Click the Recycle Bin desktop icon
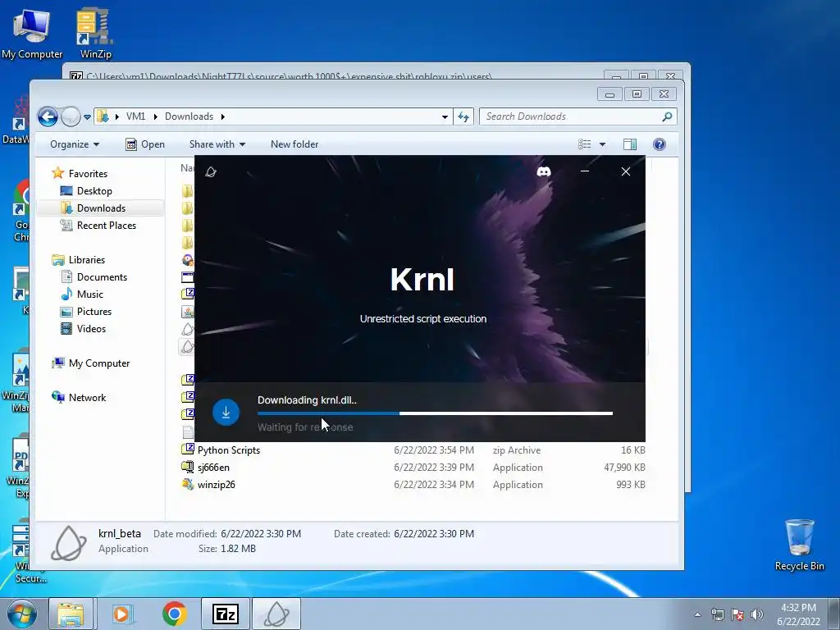 click(799, 545)
